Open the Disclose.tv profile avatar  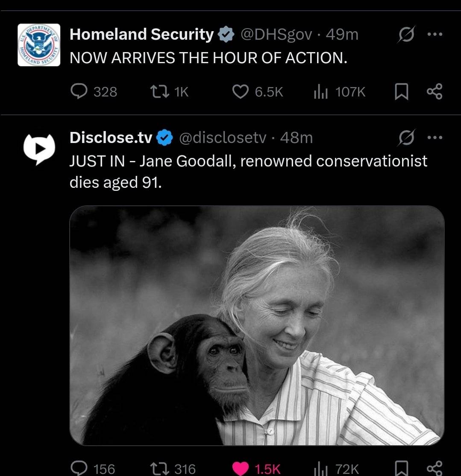38,148
